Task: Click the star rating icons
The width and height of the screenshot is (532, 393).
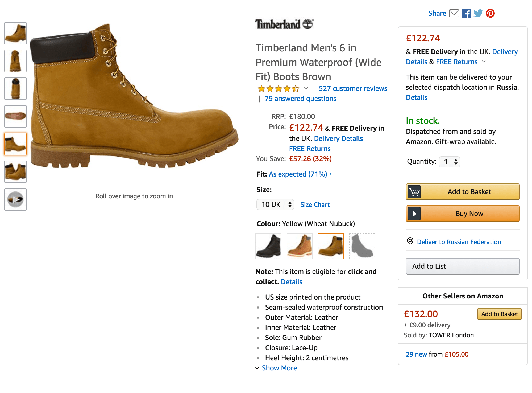Action: point(278,89)
